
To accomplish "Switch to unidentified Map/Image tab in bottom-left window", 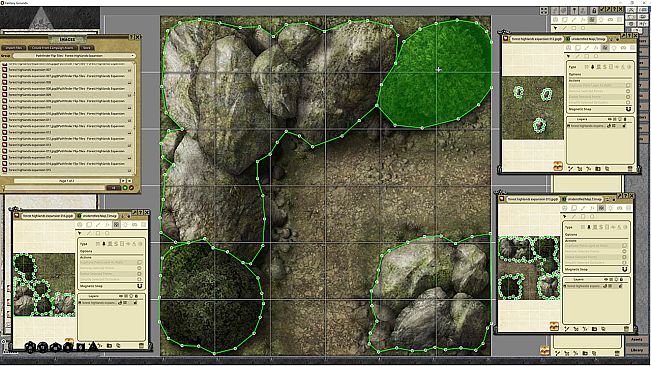I will (99, 216).
